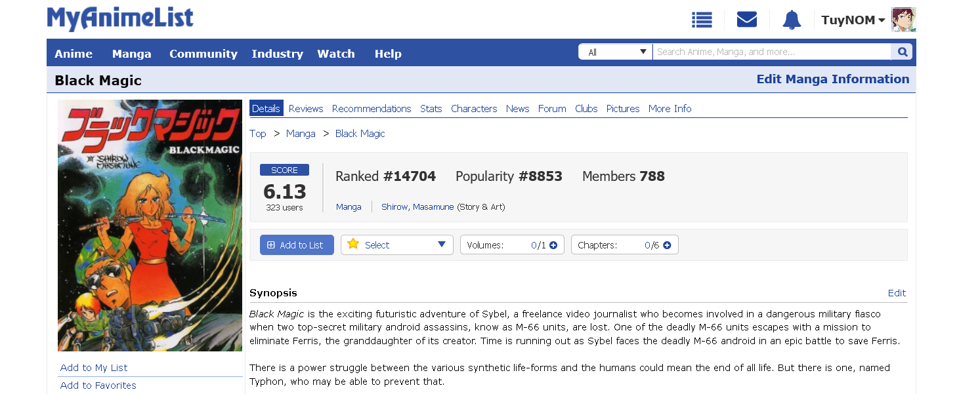
Task: Switch to the Forum tab
Action: pyautogui.click(x=552, y=109)
